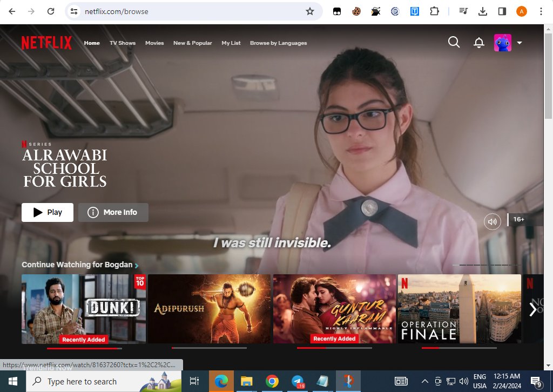Slide the Continue Watching row to next titles
This screenshot has height=392, width=553.
coord(533,309)
